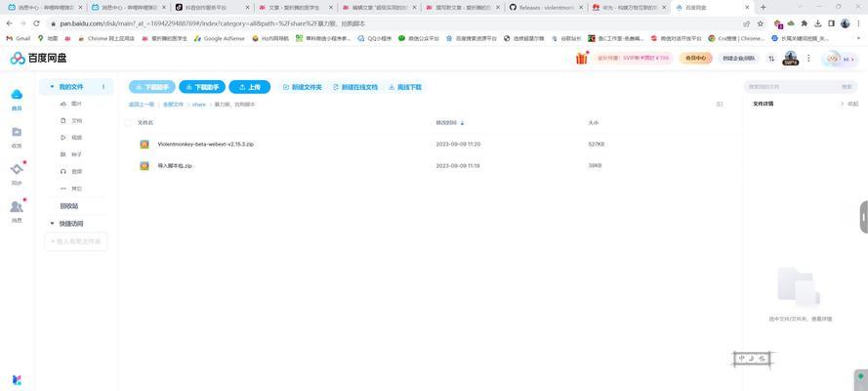
Task: Open the Chrome downloads icon
Action: tap(817, 23)
